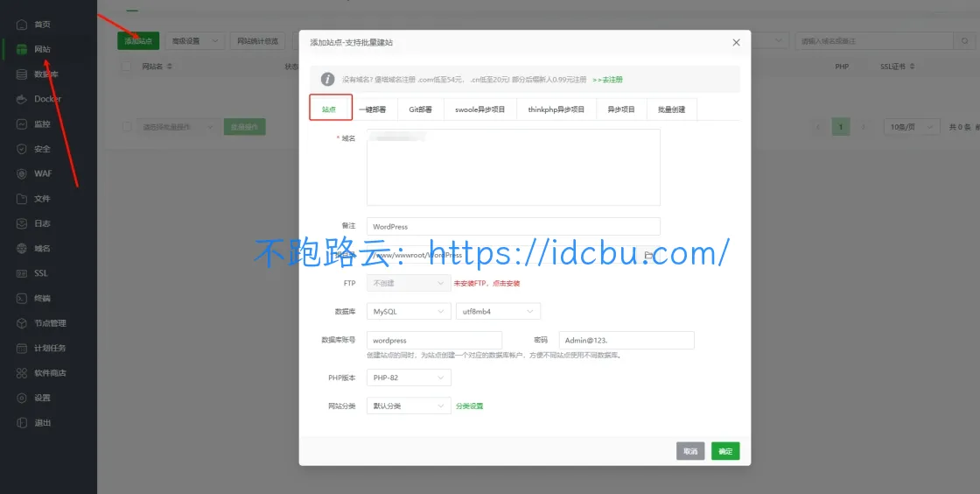
Task: Click the 添加站点 button
Action: 138,40
